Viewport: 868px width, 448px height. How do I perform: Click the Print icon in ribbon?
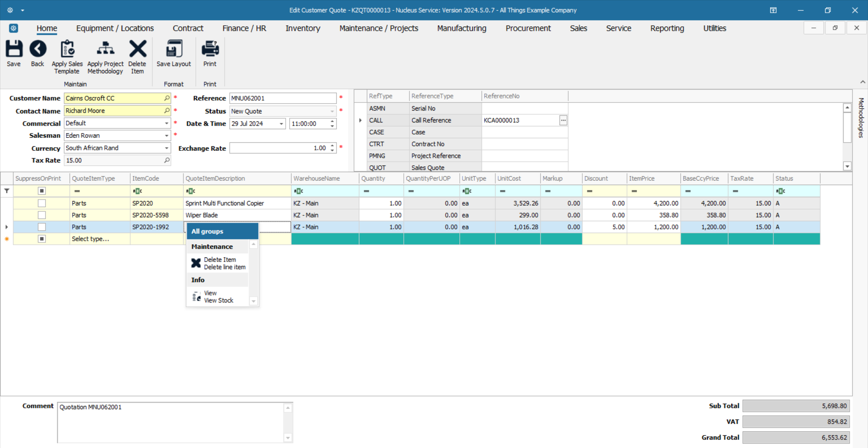coord(210,49)
